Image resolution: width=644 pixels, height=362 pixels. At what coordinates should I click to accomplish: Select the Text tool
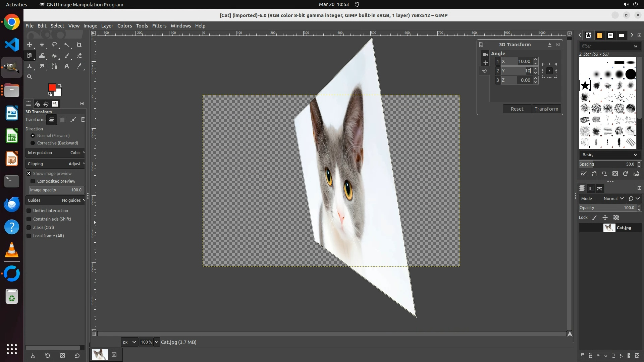[x=67, y=66]
